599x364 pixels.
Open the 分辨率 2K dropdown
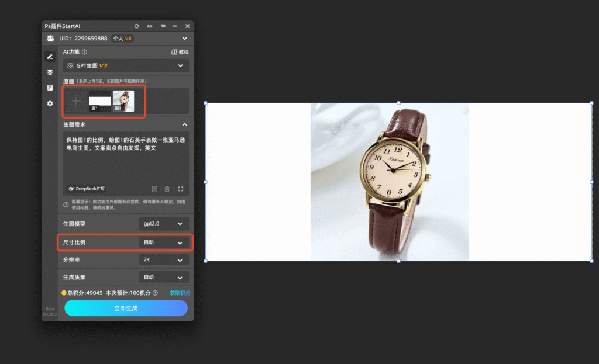click(x=164, y=260)
